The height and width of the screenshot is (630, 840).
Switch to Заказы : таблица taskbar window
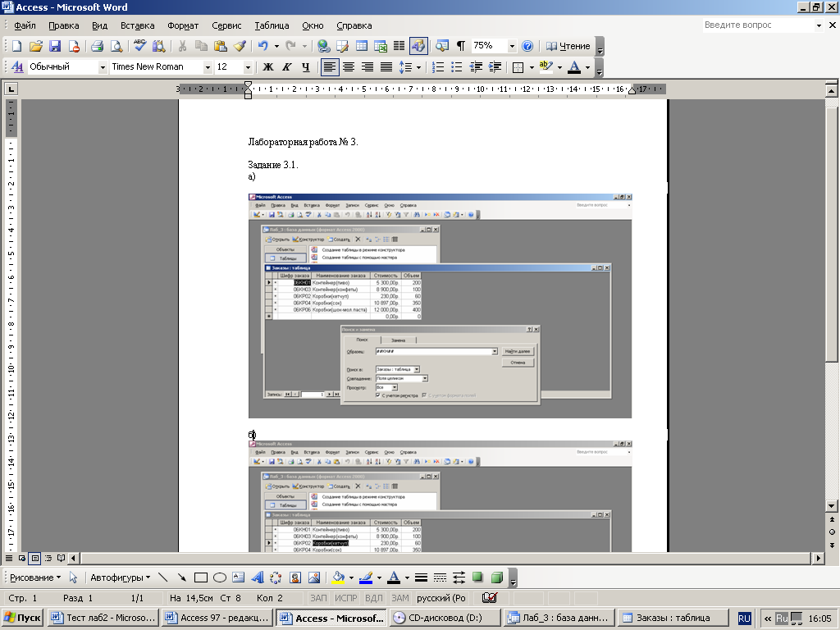(673, 618)
